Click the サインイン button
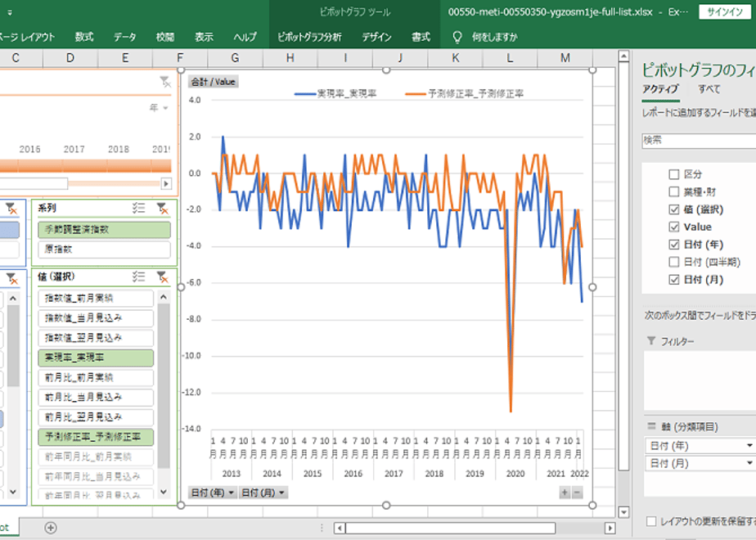756x540 pixels. [x=725, y=12]
